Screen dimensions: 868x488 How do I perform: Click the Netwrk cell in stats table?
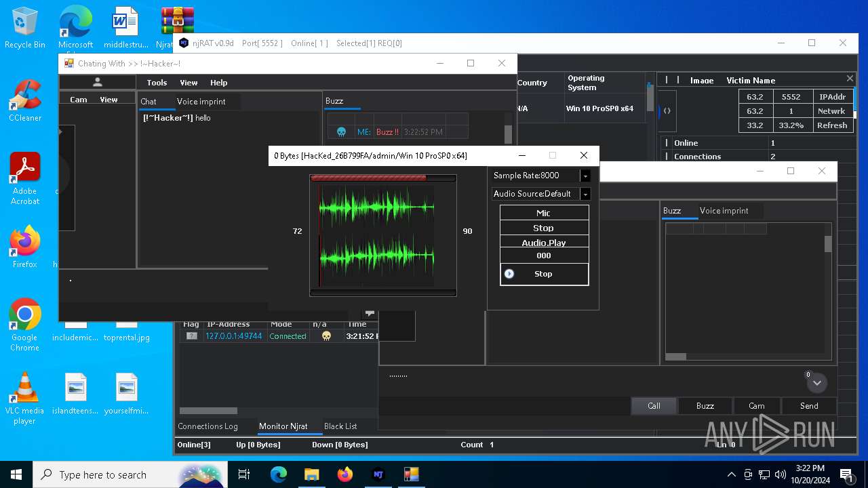click(832, 111)
